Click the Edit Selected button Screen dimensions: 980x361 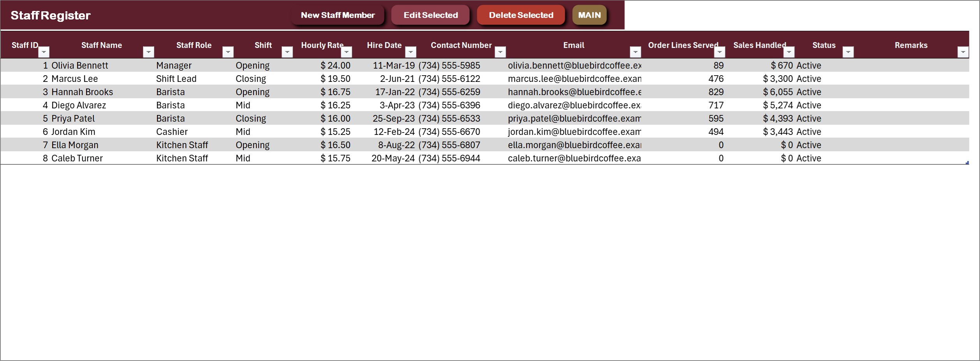(430, 15)
